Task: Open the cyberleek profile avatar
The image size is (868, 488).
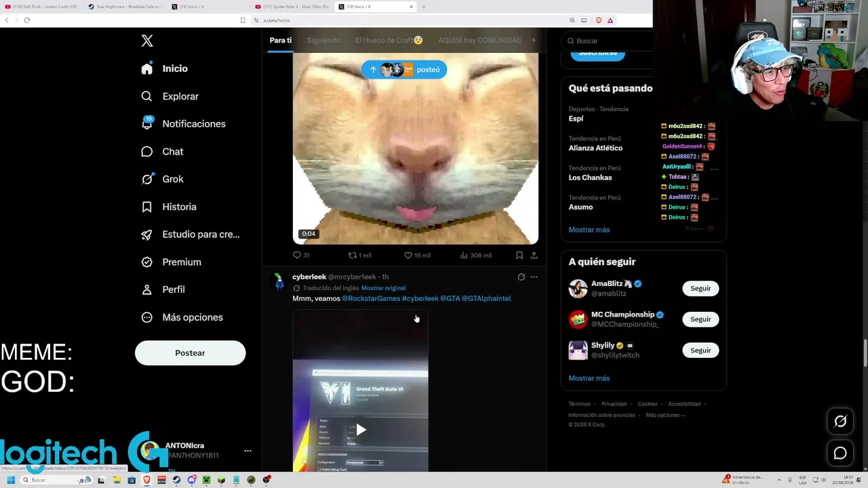Action: [x=279, y=281]
